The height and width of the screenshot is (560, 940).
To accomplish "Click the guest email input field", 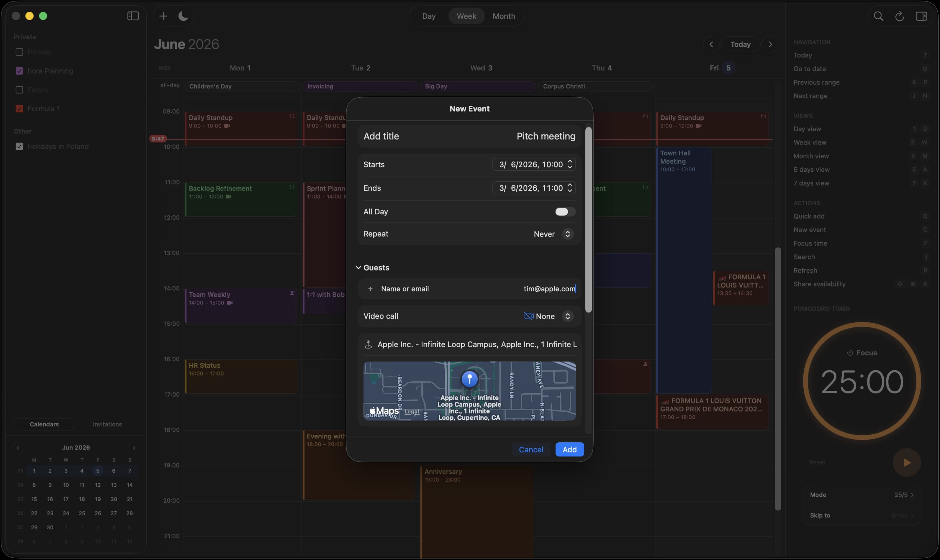I will (x=469, y=289).
